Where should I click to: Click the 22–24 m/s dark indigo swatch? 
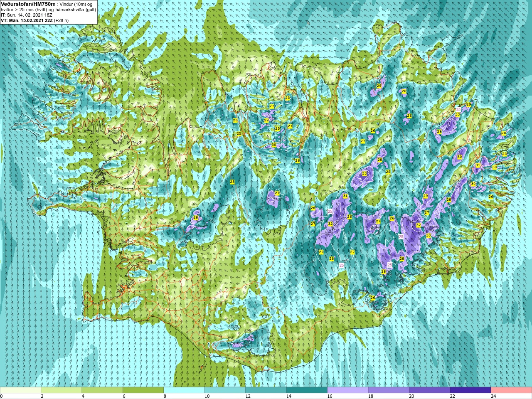point(471,390)
